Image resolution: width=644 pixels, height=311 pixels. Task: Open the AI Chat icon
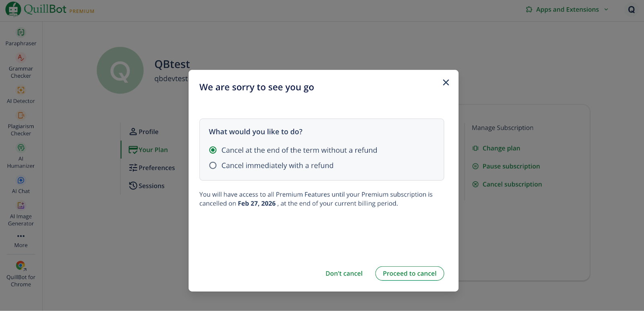click(21, 180)
